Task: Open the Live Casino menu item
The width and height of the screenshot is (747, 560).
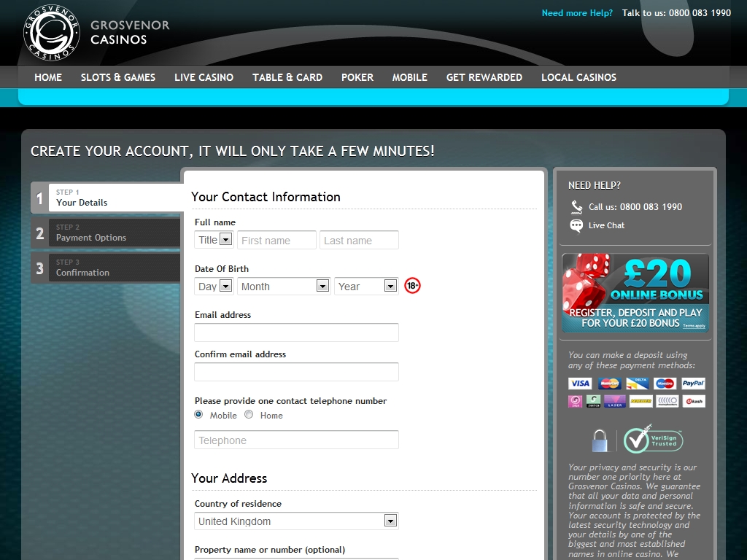Action: coord(204,77)
